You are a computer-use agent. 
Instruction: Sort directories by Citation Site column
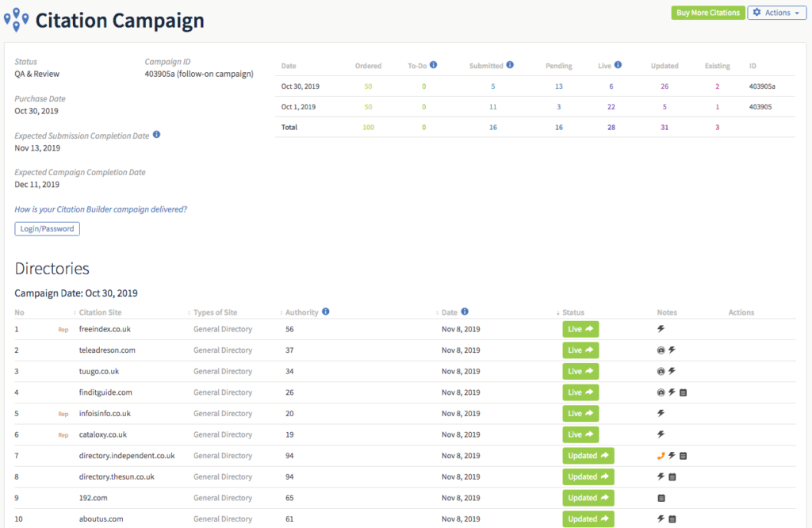tap(101, 312)
